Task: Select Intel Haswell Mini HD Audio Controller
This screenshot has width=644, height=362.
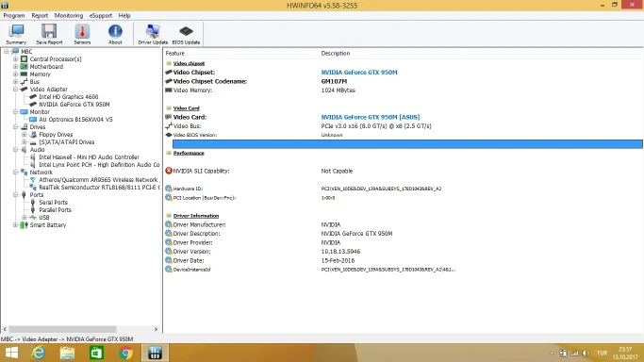Action: (90, 157)
